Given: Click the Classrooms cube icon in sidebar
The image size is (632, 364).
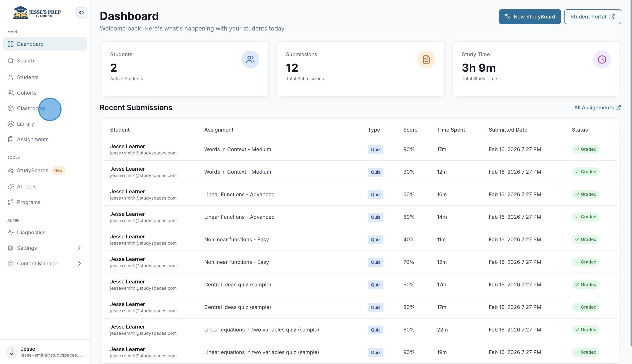Looking at the screenshot, I should click(11, 108).
